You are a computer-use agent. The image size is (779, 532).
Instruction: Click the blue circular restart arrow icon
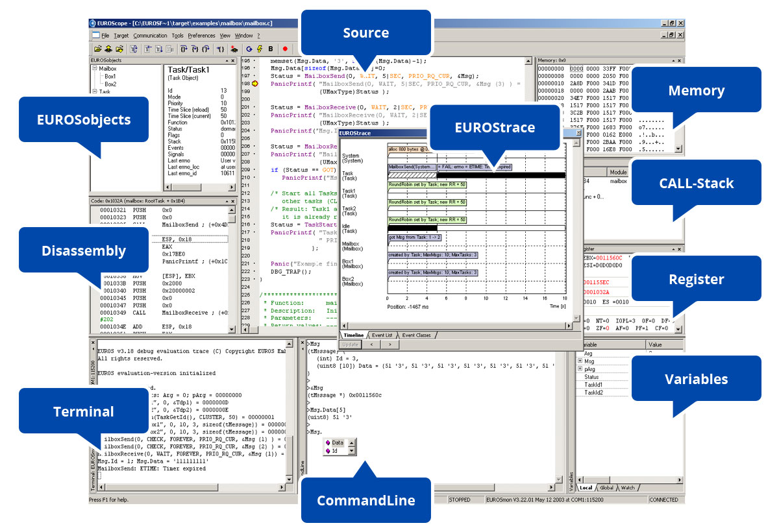(249, 49)
